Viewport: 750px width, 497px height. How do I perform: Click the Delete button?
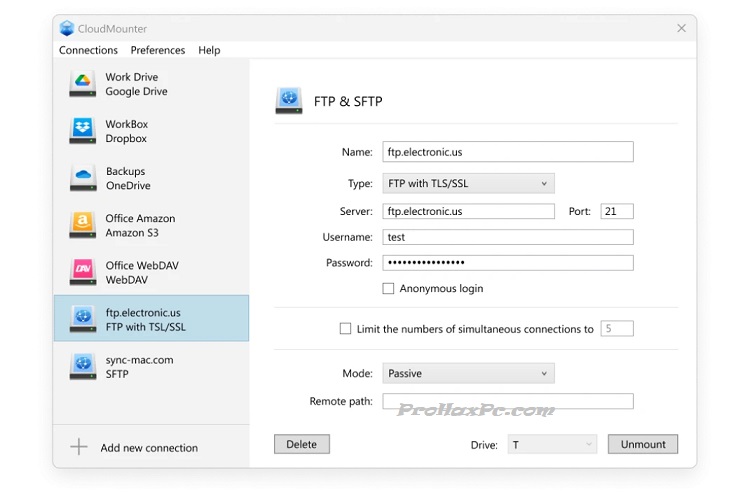tap(302, 444)
